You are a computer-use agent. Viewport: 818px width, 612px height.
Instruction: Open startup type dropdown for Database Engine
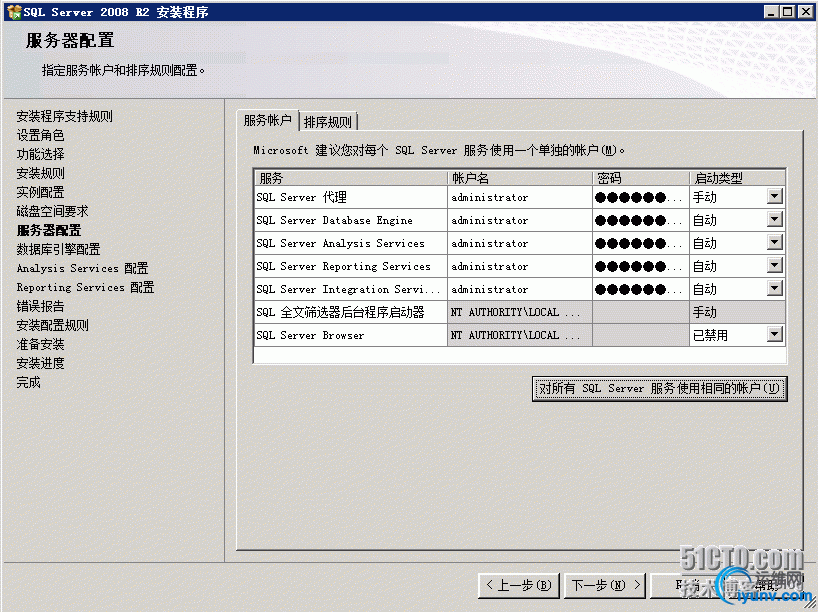775,220
